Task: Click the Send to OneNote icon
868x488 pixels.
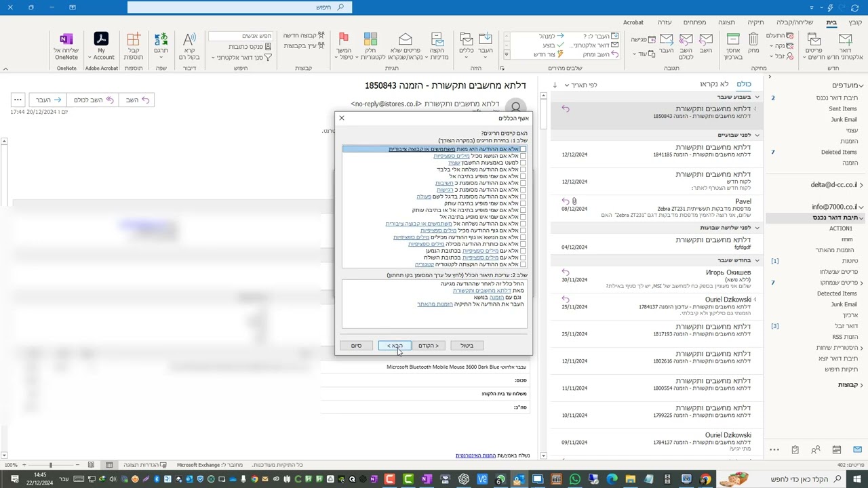Action: point(66,39)
